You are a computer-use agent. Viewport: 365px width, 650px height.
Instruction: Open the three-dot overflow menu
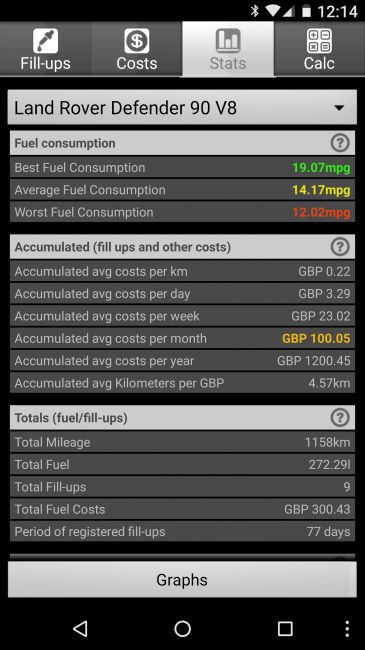coord(347,628)
